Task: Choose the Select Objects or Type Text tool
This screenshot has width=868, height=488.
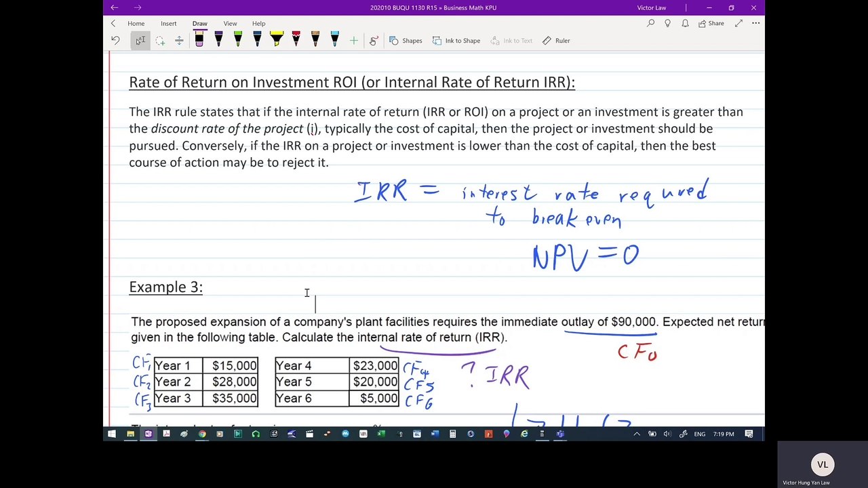Action: [x=140, y=41]
